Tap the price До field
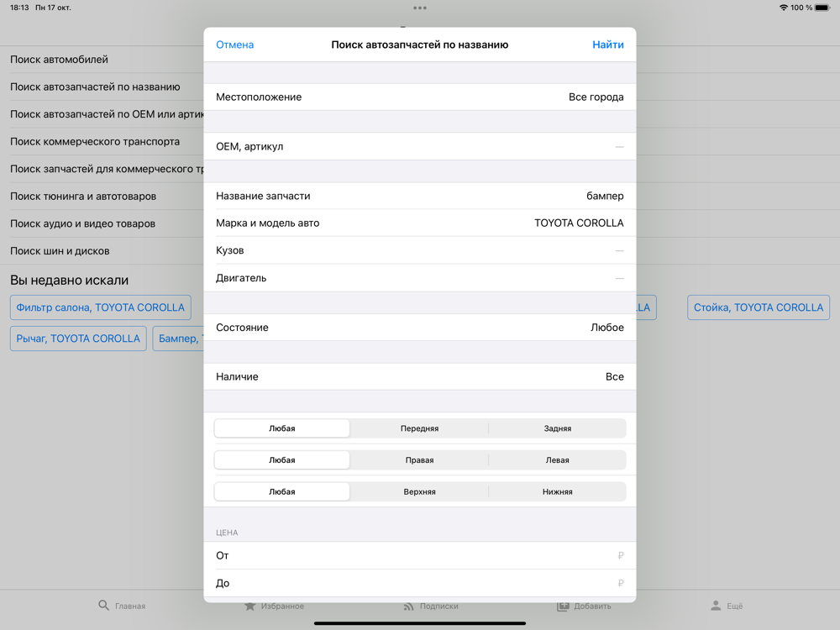This screenshot has height=630, width=840. pyautogui.click(x=419, y=583)
